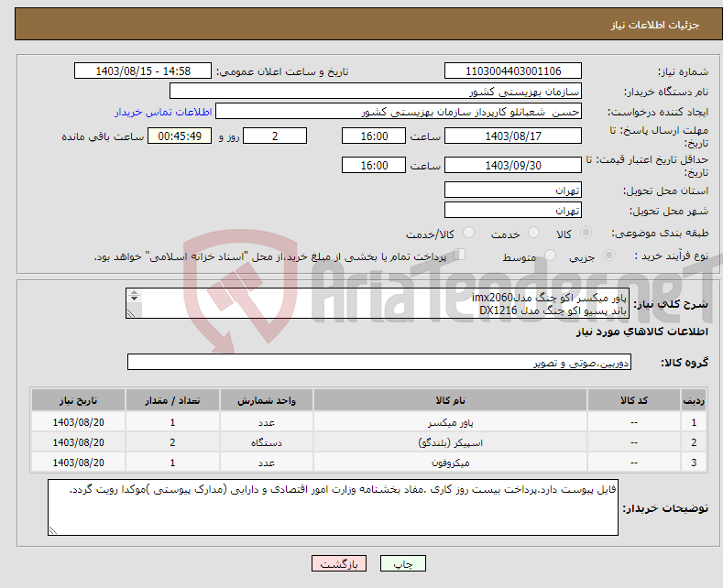Toggle the treasury bonds payment checkbox
723x588 pixels.
[460, 255]
